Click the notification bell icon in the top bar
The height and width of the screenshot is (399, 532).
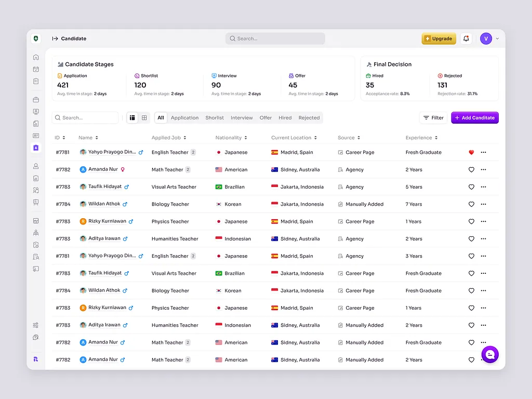466,38
